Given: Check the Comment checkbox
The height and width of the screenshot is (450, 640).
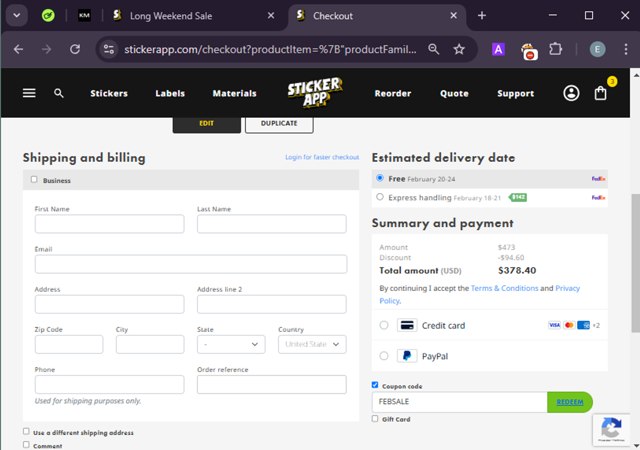Looking at the screenshot, I should click(x=27, y=444).
